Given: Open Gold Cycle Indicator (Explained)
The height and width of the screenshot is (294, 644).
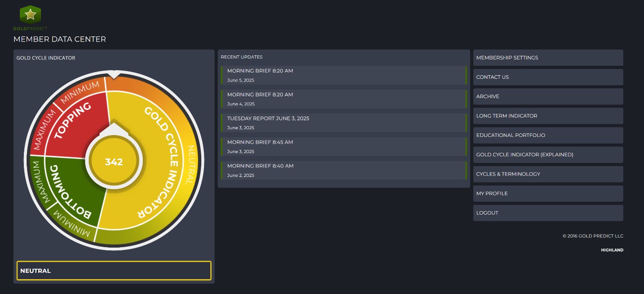Looking at the screenshot, I should 548,154.
